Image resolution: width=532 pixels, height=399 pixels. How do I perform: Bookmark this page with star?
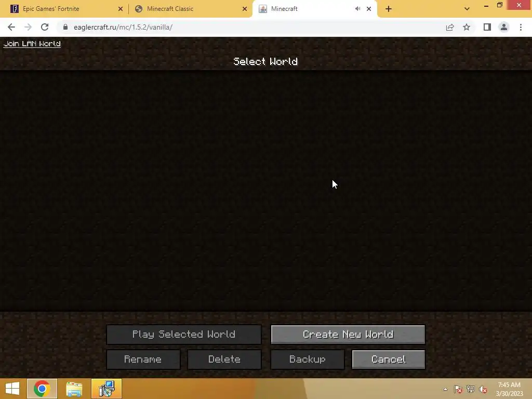[x=467, y=27]
